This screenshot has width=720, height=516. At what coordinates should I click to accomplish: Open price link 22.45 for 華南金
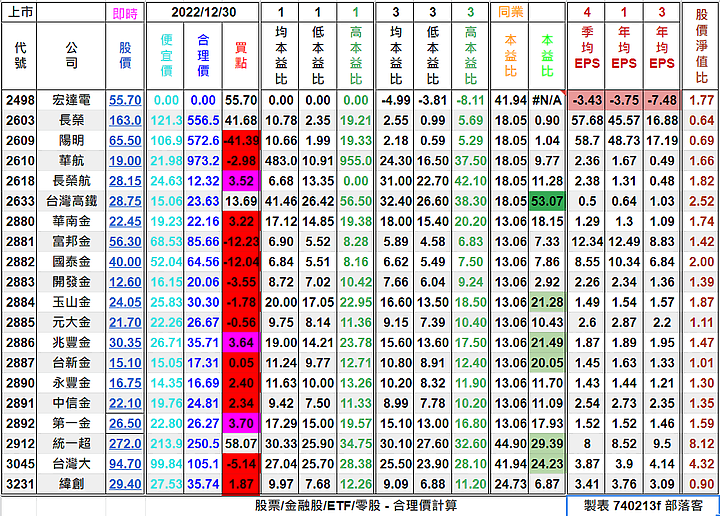125,221
